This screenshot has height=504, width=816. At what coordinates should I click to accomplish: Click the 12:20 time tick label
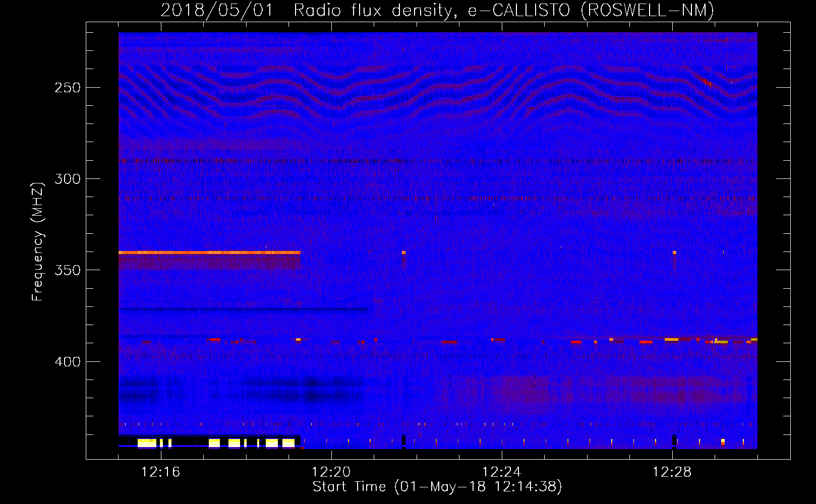[331, 472]
